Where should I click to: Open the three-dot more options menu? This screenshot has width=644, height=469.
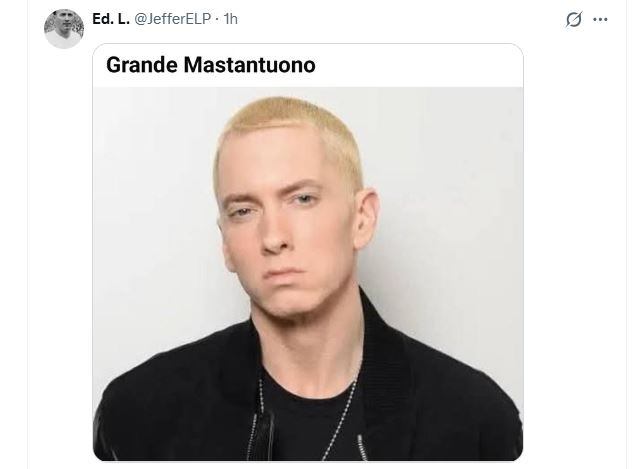click(600, 19)
